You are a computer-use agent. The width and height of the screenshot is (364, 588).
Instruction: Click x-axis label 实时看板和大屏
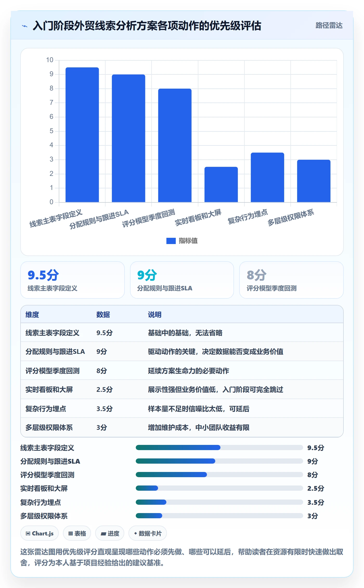pos(198,218)
